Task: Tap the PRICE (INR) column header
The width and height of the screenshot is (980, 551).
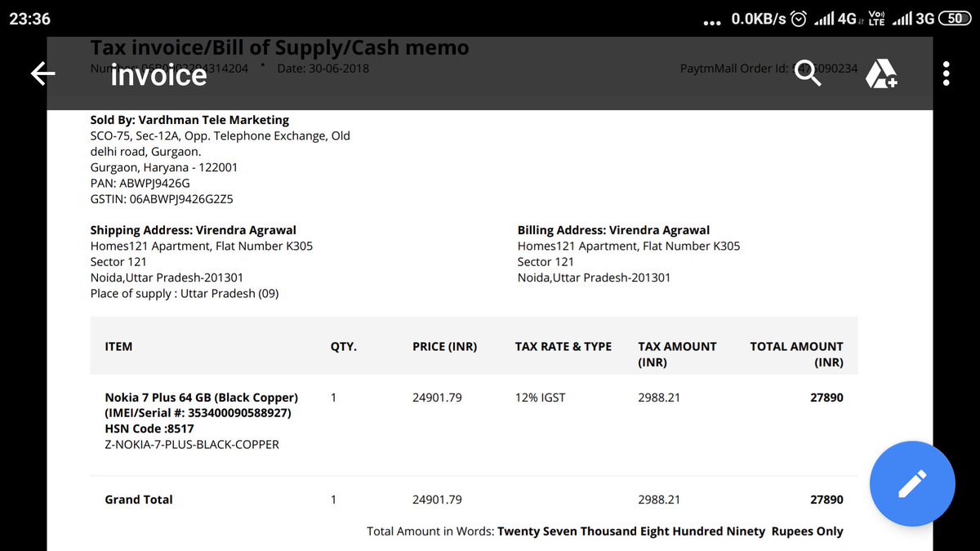Action: 444,346
